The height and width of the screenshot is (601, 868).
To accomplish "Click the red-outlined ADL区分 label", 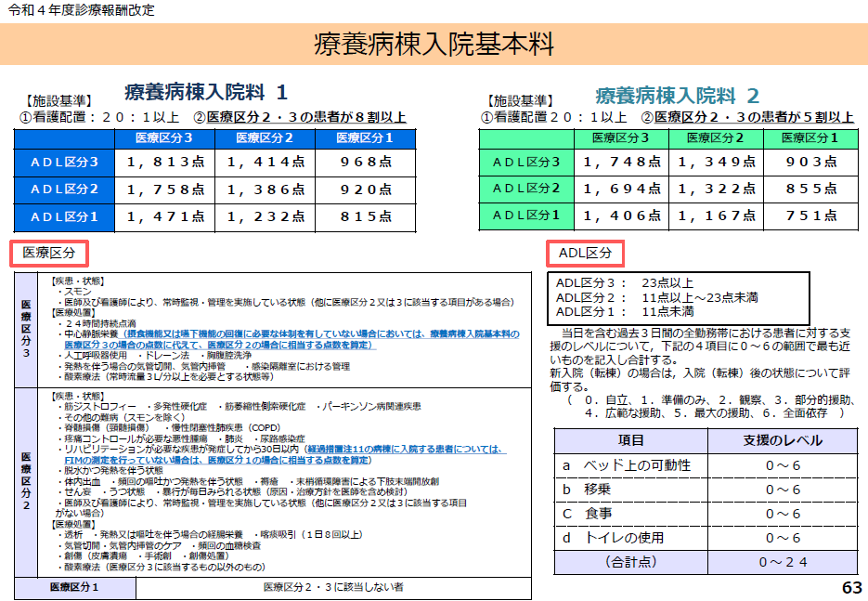I will [x=585, y=253].
